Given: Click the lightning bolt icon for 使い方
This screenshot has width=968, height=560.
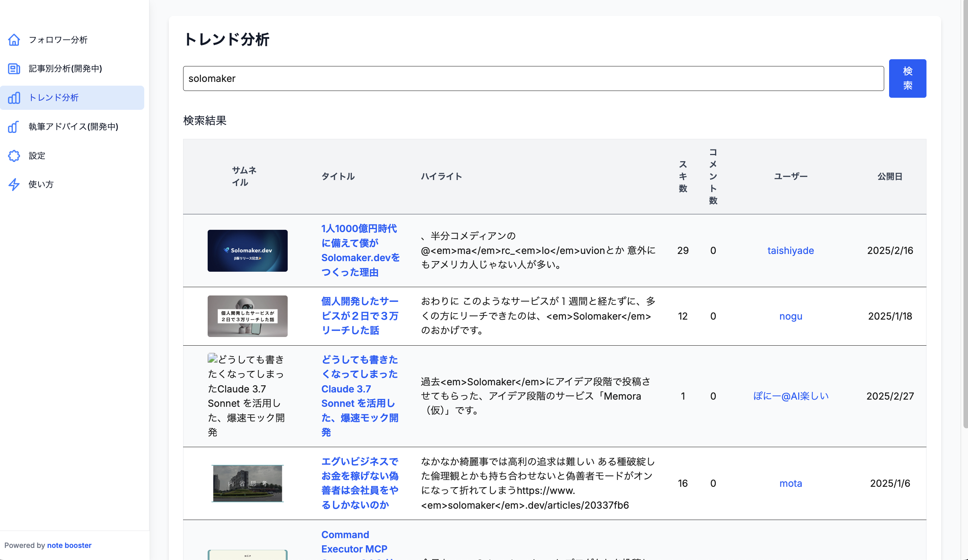Looking at the screenshot, I should point(14,184).
